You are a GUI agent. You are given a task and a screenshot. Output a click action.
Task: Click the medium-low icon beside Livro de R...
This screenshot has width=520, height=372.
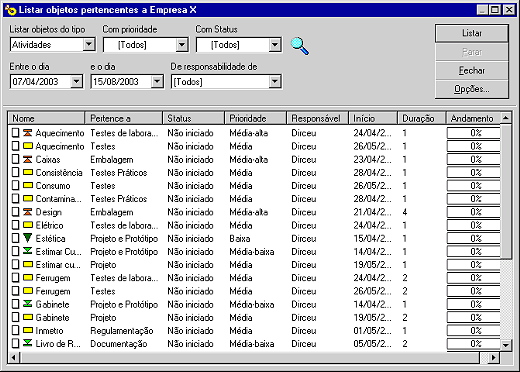tap(28, 343)
